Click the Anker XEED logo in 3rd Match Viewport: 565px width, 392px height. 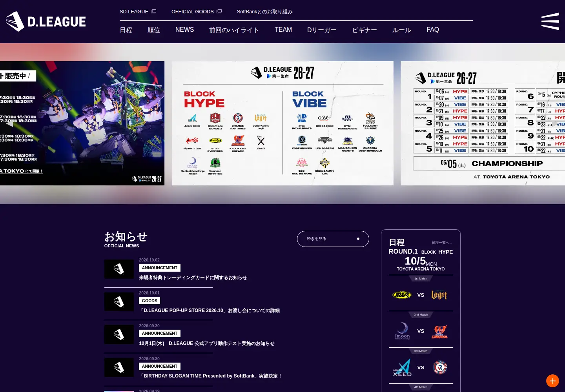[402, 367]
